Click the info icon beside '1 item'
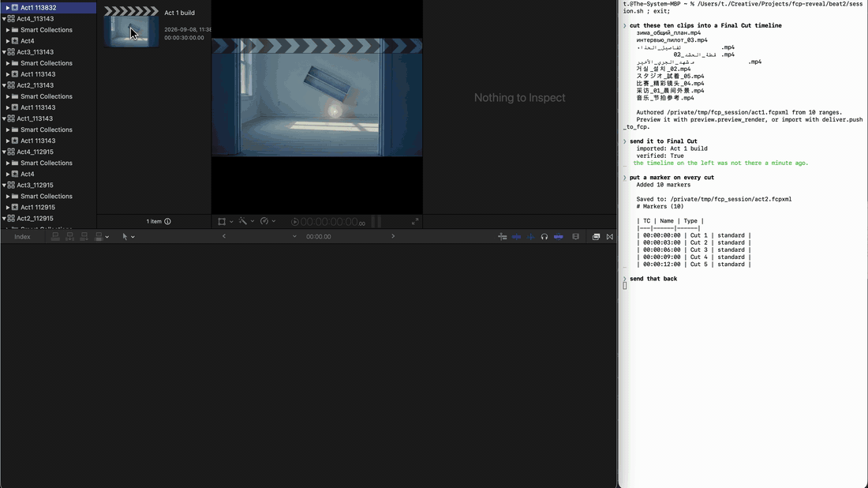The width and height of the screenshot is (868, 488). [x=167, y=222]
